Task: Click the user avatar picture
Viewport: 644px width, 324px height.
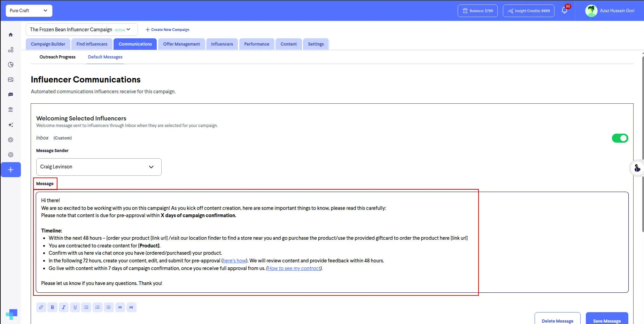Action: tap(591, 11)
